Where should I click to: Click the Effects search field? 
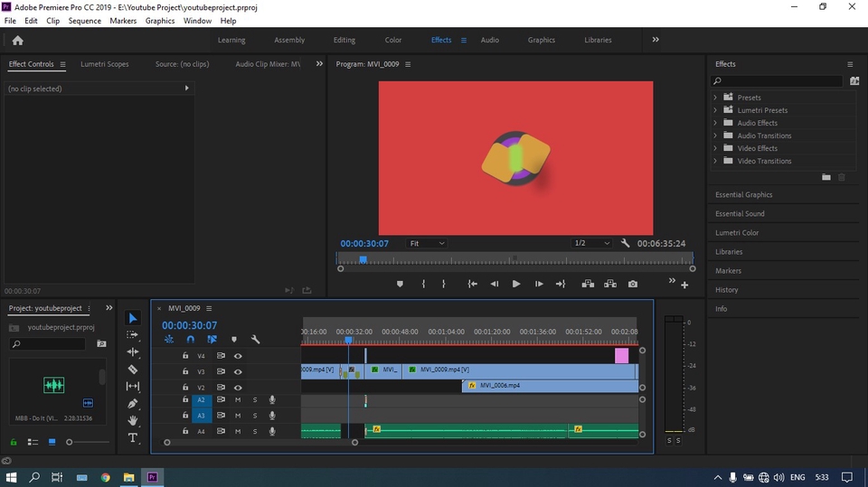[x=777, y=80]
